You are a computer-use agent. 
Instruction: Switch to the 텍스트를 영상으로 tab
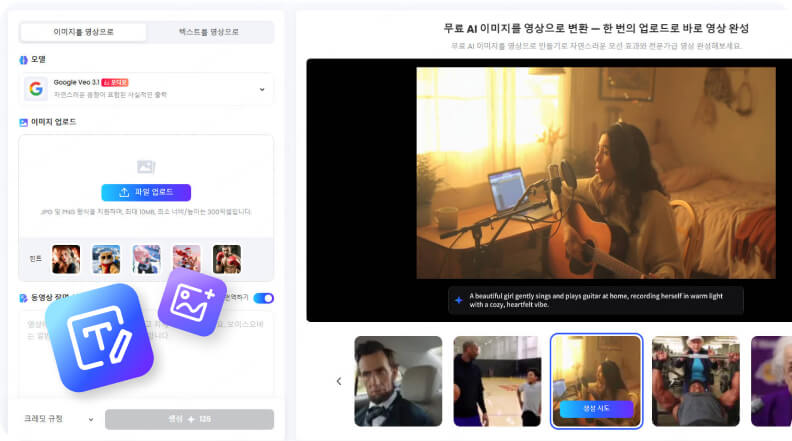208,32
